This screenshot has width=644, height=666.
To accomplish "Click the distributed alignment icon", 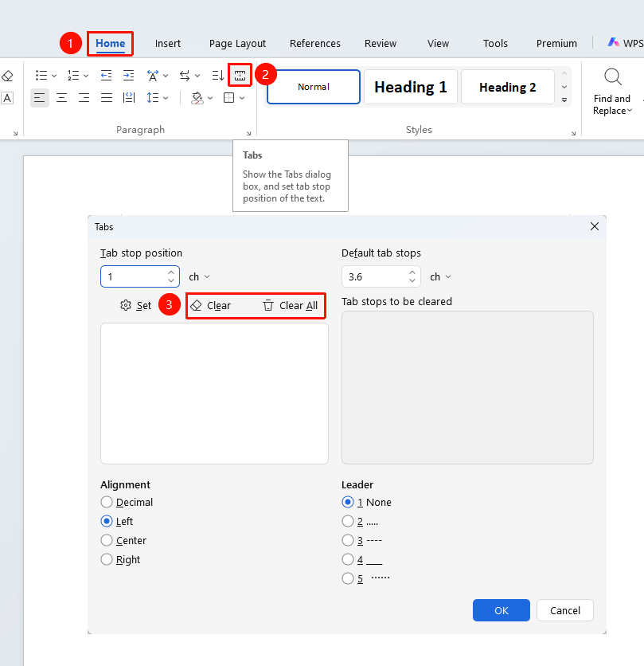I will 129,98.
